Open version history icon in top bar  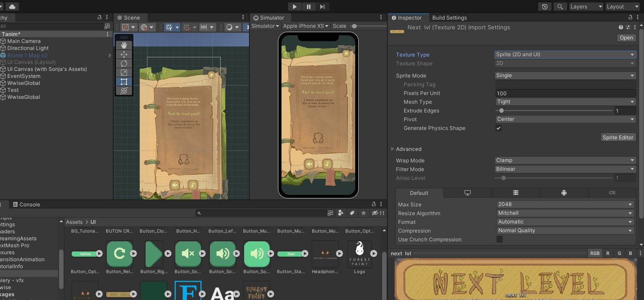[x=544, y=7]
